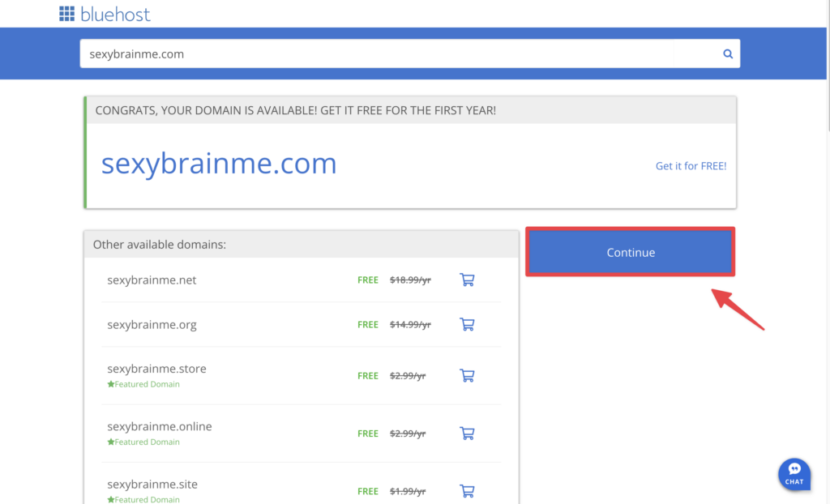The width and height of the screenshot is (830, 504).
Task: Click the Get it for FREE link
Action: [691, 166]
